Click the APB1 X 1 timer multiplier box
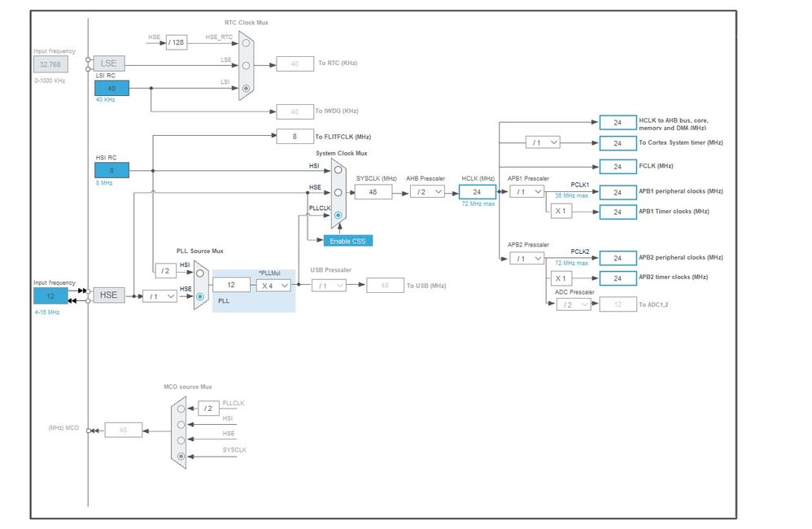 pyautogui.click(x=561, y=212)
